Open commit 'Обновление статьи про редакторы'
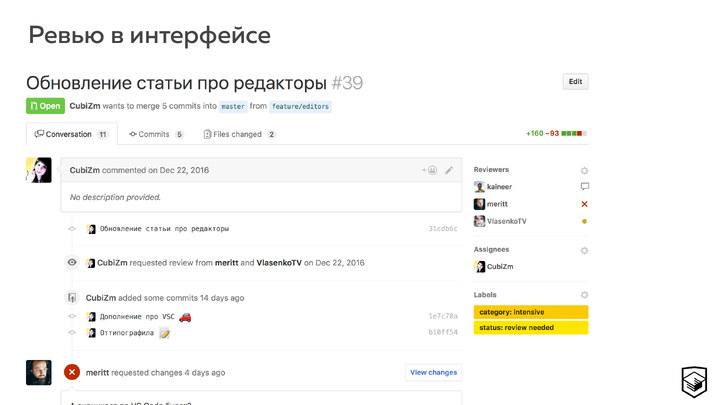The height and width of the screenshot is (405, 720). click(x=164, y=229)
